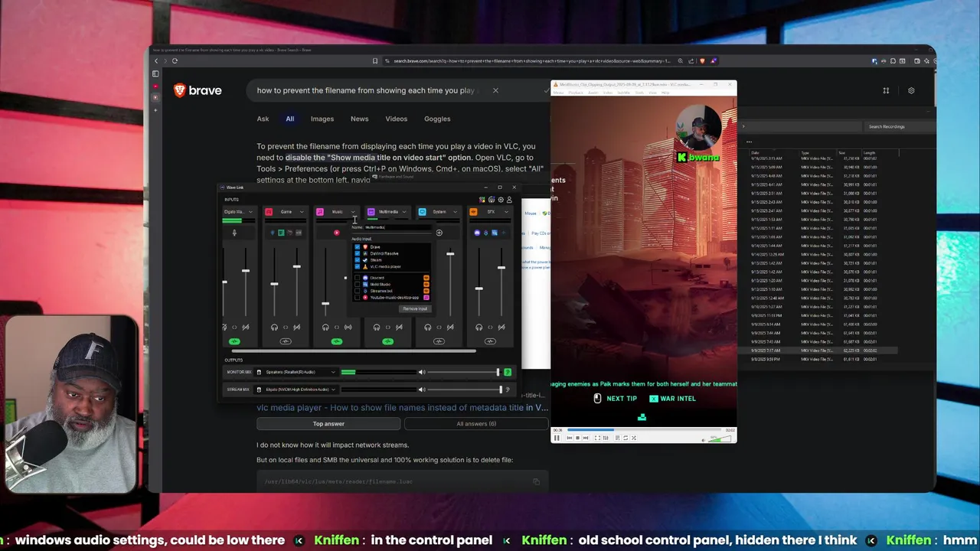Image resolution: width=980 pixels, height=551 pixels.
Task: Open the vlc media player result link
Action: (402, 408)
